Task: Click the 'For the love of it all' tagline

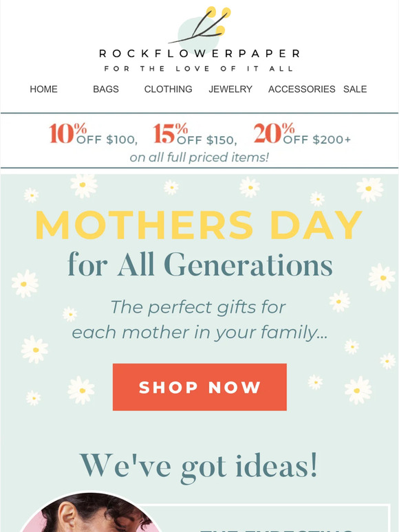Action: (x=199, y=69)
